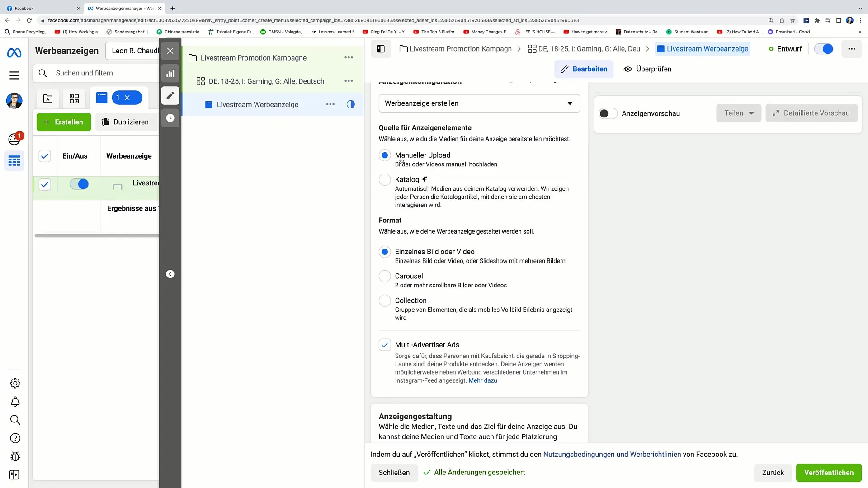Click the Bearbeiten button

(x=585, y=69)
